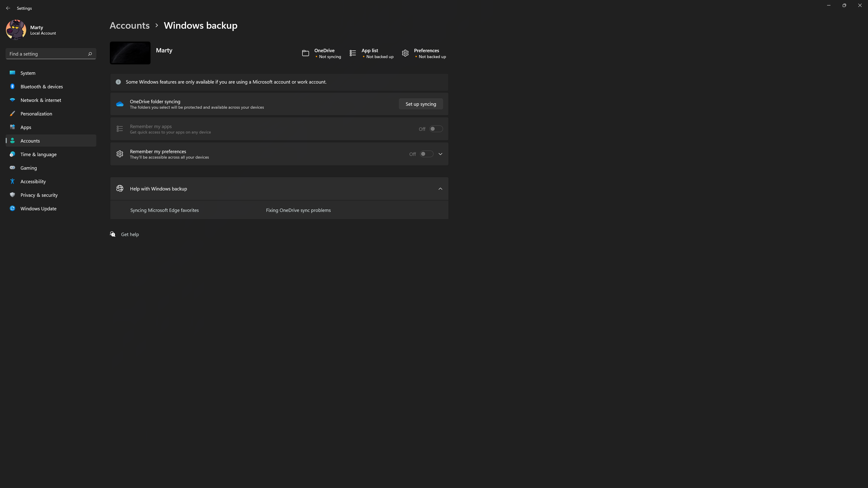Click the Preferences gear status icon
This screenshot has width=868, height=488.
tap(405, 53)
